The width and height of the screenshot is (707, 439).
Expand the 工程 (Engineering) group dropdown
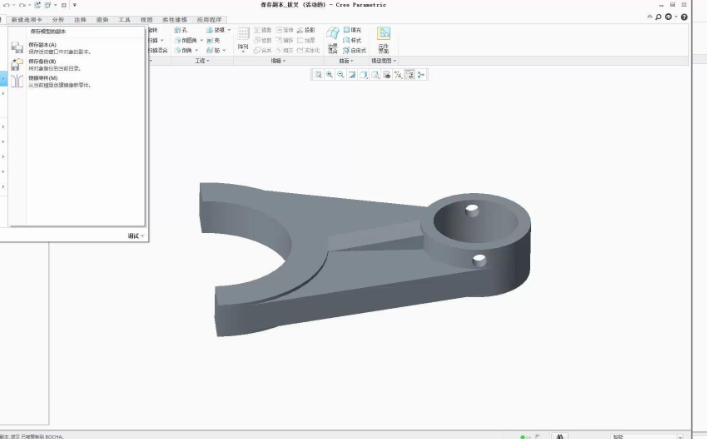[x=201, y=61]
